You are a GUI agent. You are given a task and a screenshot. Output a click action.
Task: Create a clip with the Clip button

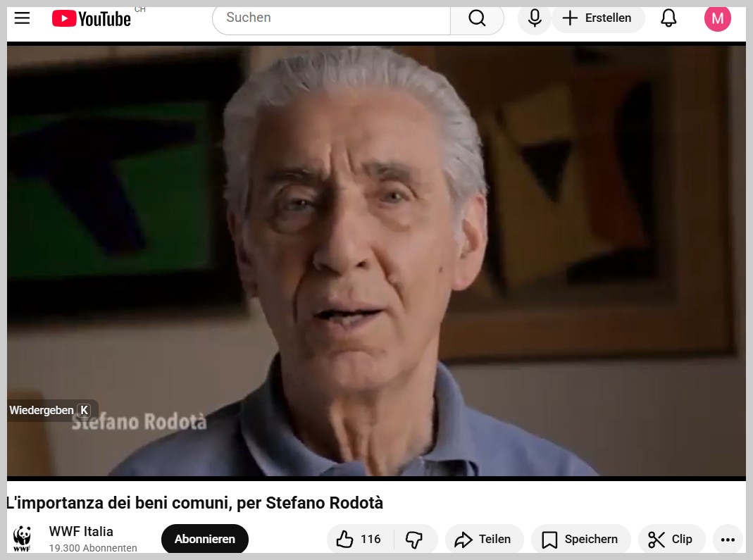pyautogui.click(x=671, y=540)
